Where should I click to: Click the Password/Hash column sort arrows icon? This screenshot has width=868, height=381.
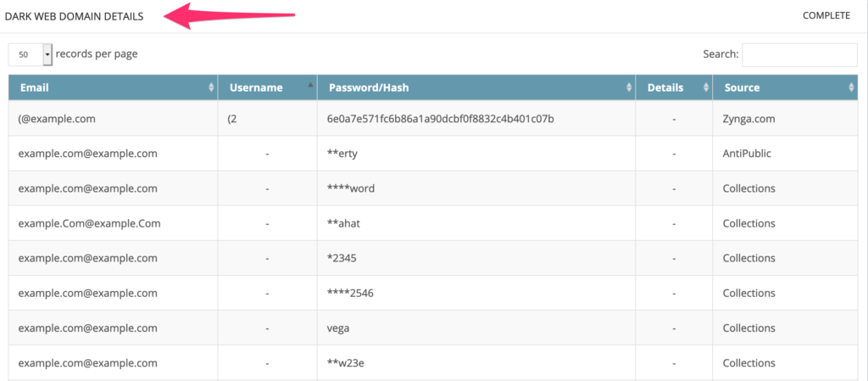(628, 87)
